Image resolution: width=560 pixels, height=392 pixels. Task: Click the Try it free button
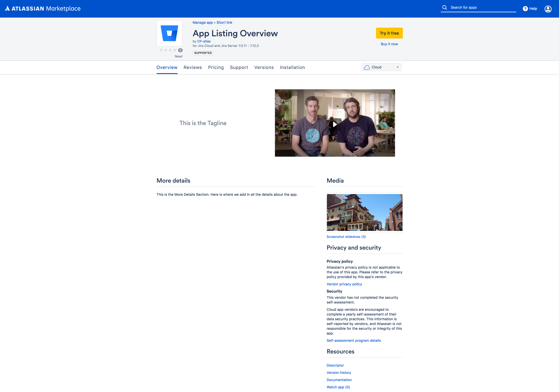[x=389, y=33]
